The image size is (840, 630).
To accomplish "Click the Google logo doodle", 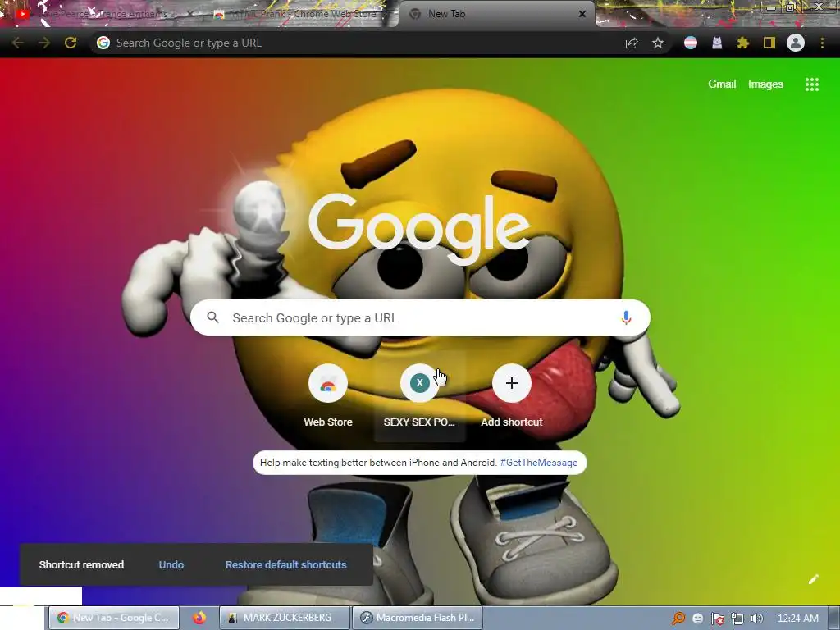I will [x=419, y=228].
